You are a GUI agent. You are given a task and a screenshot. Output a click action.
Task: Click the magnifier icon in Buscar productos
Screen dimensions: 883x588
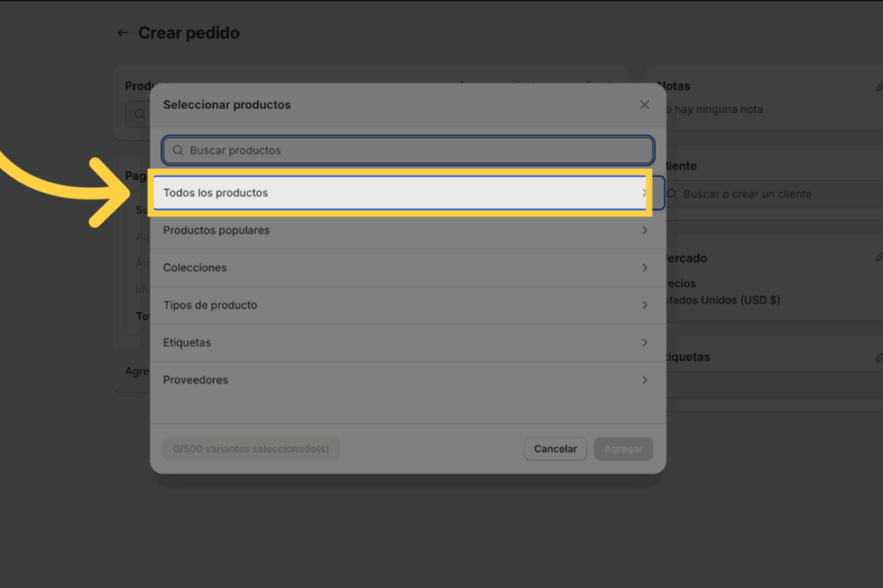(x=178, y=150)
